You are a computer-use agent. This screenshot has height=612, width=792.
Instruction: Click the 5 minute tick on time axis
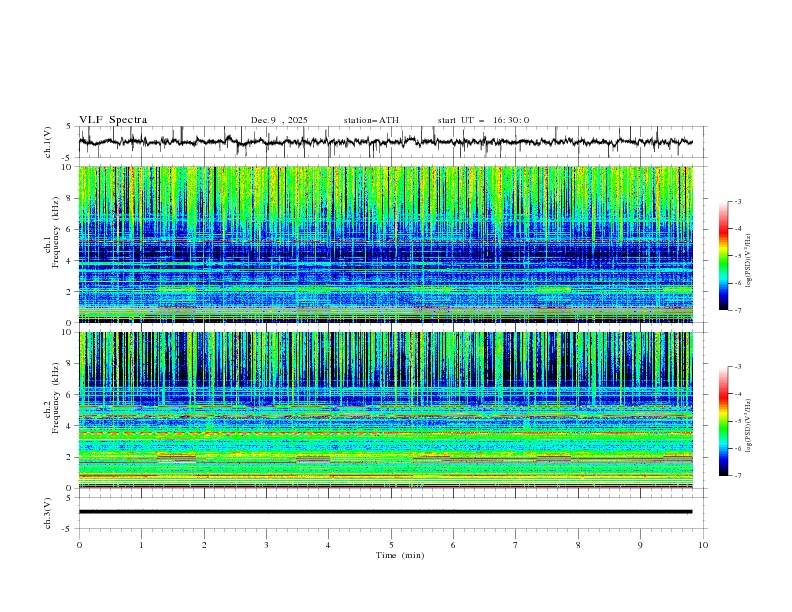pyautogui.click(x=391, y=545)
